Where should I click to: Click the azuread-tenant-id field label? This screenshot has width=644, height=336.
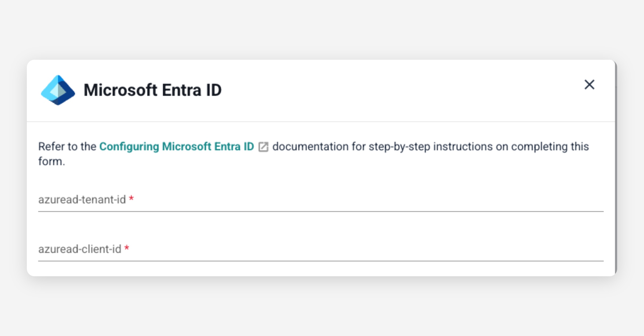point(82,200)
